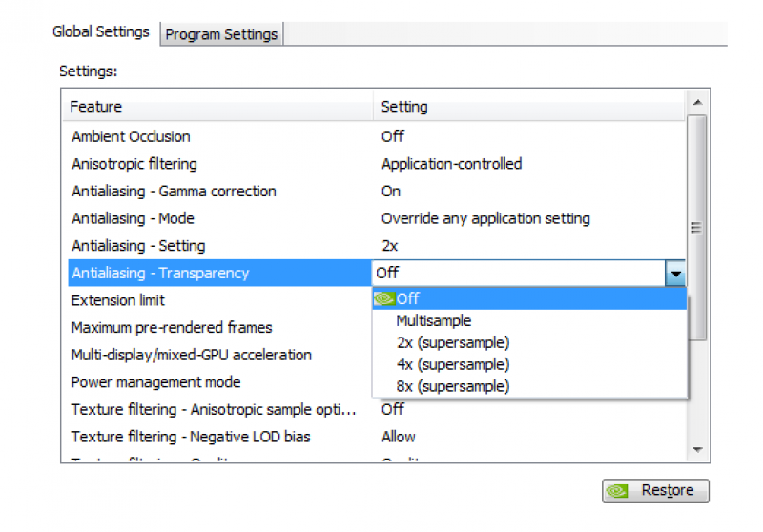
Task: Choose 2x (supersample) option
Action: pyautogui.click(x=452, y=343)
